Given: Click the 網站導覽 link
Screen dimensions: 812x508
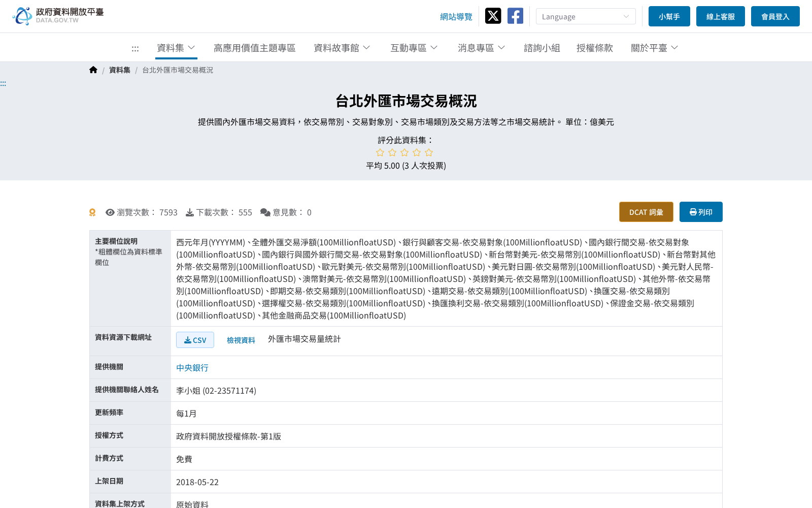Looking at the screenshot, I should point(456,17).
